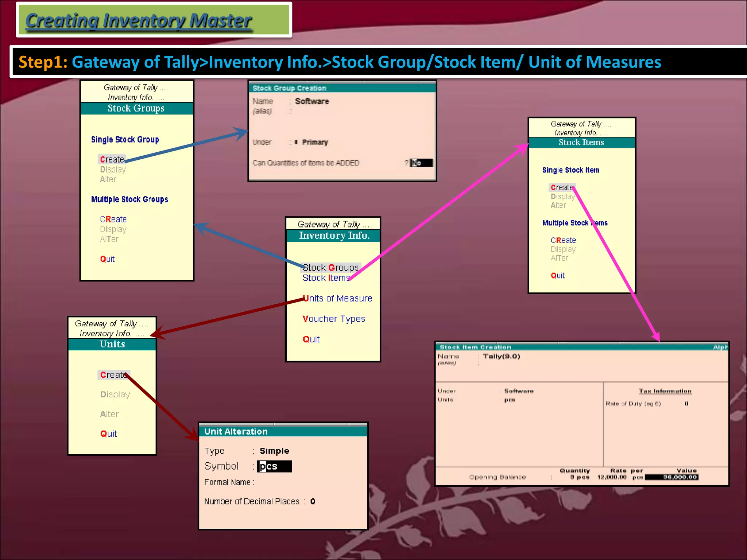This screenshot has height=560, width=747.
Task: Select Alter in the Units menu
Action: [109, 414]
